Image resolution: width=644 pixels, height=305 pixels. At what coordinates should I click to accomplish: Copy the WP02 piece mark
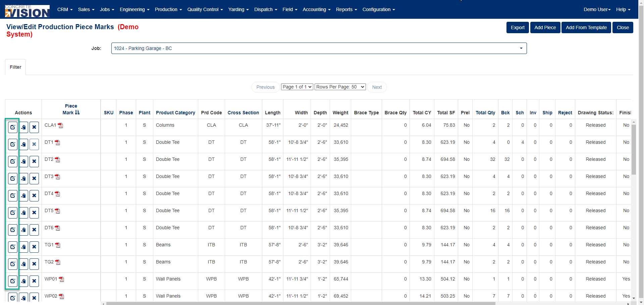23,298
